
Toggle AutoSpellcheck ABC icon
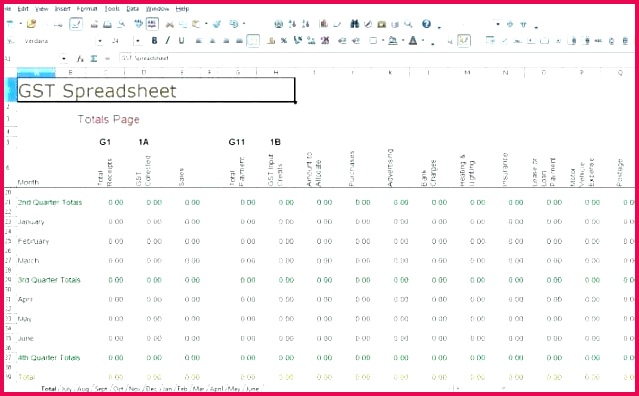pos(152,24)
